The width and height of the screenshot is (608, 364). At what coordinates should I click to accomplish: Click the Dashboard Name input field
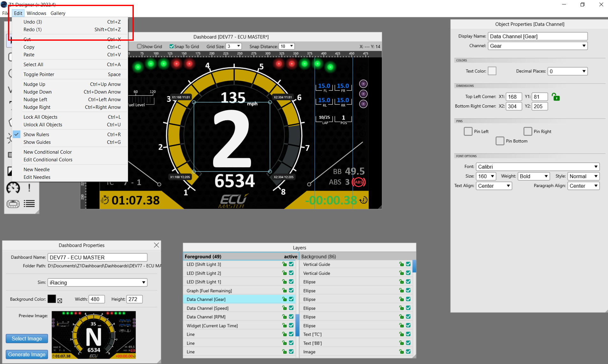[97, 257]
